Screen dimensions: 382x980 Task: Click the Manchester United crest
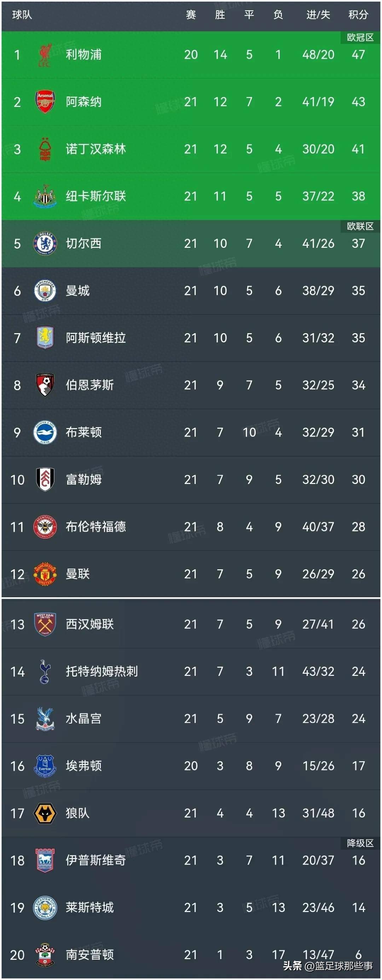tap(45, 574)
